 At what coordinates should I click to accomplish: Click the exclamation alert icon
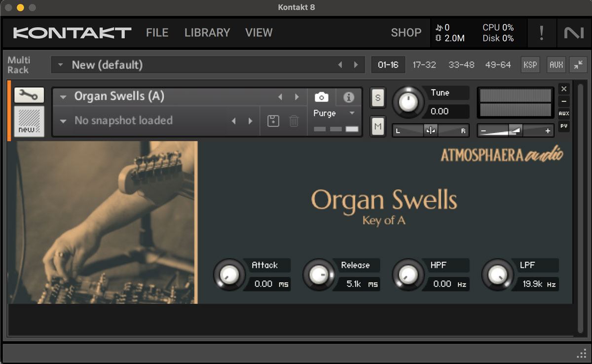pyautogui.click(x=541, y=33)
